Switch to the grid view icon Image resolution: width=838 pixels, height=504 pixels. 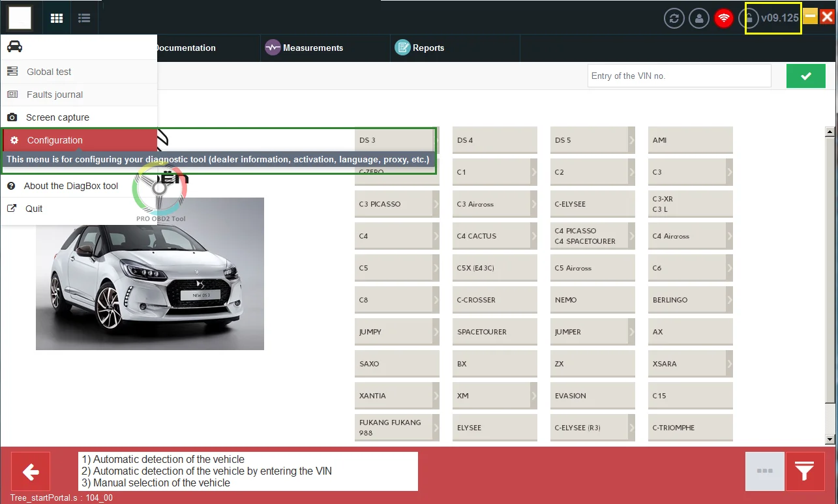[x=57, y=18]
